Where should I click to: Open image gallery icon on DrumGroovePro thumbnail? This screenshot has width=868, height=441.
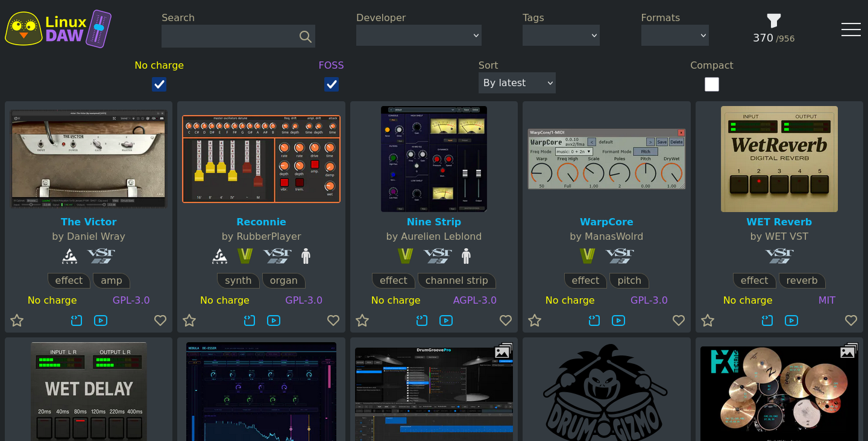pyautogui.click(x=503, y=351)
